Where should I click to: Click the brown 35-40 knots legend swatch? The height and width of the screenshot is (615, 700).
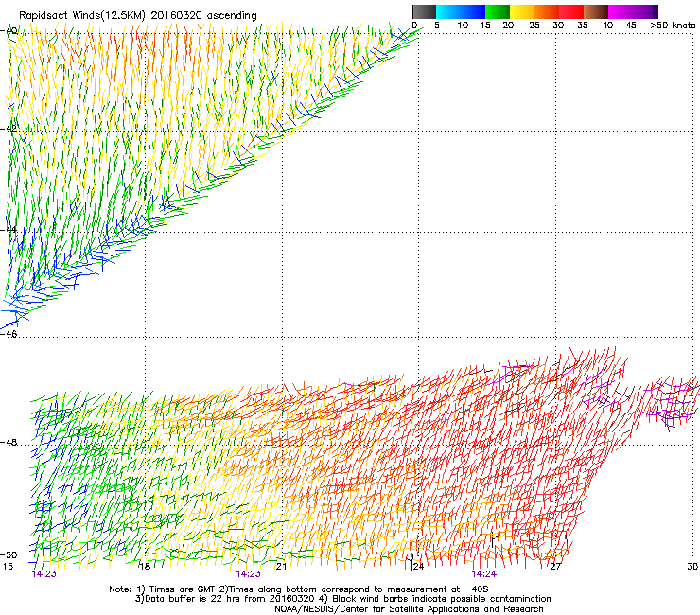point(596,11)
